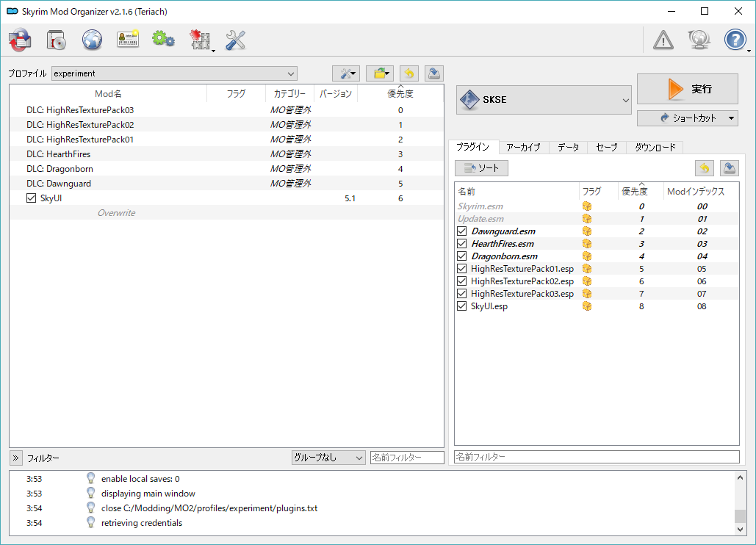Switch to the セーブ tab
Viewport: 756px width, 545px height.
[607, 148]
